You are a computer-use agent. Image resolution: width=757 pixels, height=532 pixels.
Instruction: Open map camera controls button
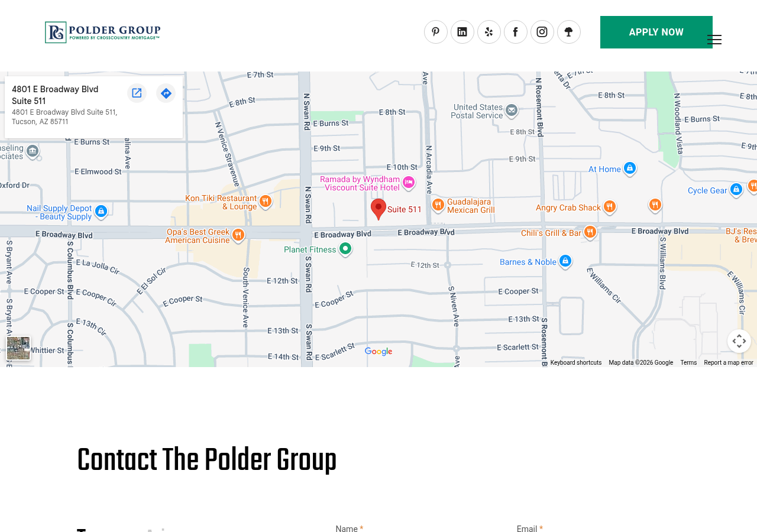click(x=739, y=341)
